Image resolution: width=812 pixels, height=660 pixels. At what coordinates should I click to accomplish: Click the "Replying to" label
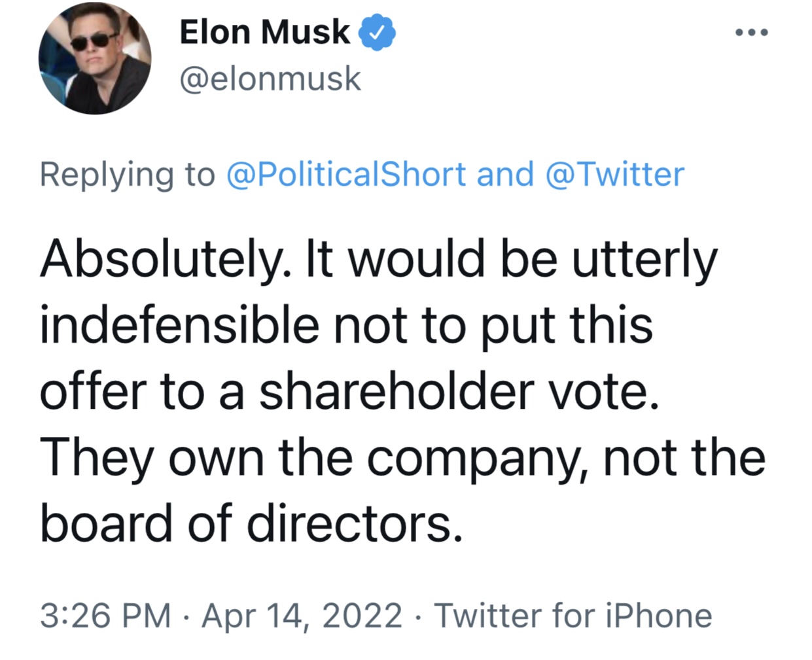pos(128,175)
